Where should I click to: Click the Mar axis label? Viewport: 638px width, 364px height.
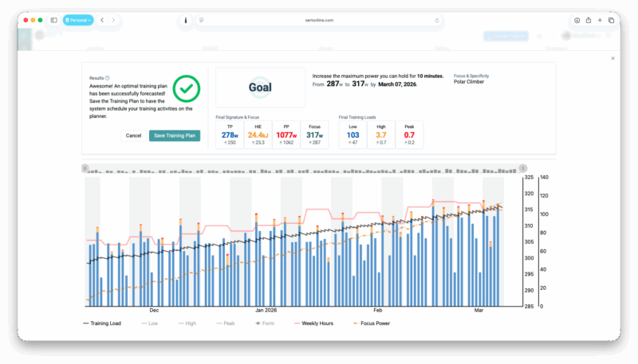(478, 311)
